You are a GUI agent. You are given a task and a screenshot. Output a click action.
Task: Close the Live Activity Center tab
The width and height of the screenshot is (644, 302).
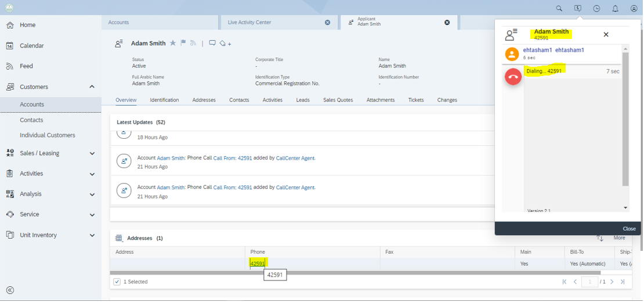point(327,23)
